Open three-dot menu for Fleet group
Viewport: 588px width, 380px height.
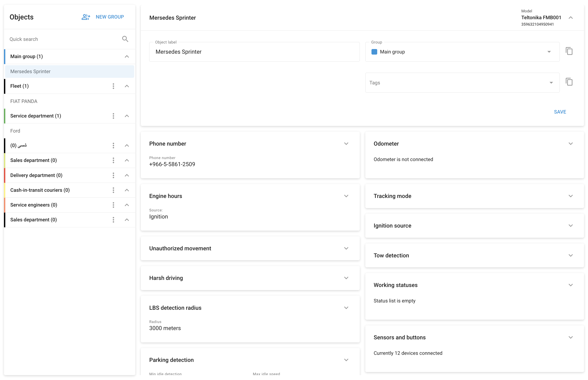pyautogui.click(x=113, y=86)
